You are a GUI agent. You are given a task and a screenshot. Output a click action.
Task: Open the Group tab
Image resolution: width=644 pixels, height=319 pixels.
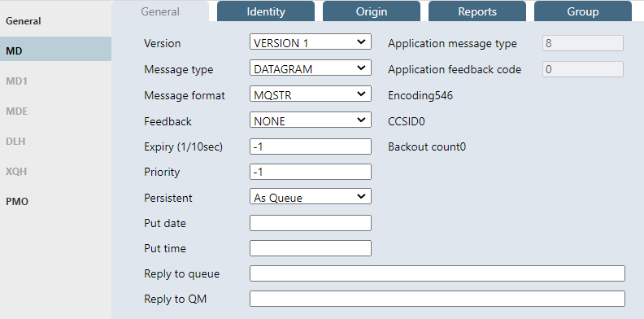tap(583, 11)
